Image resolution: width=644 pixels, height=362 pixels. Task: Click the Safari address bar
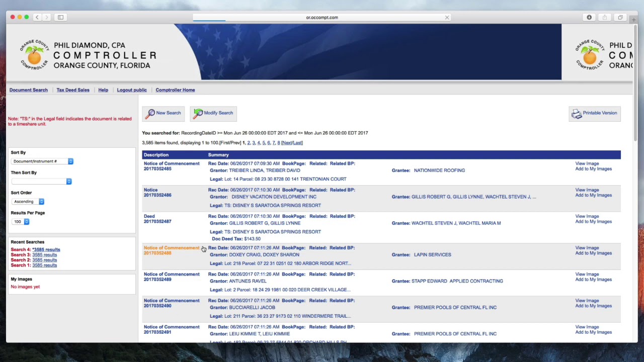point(322,18)
